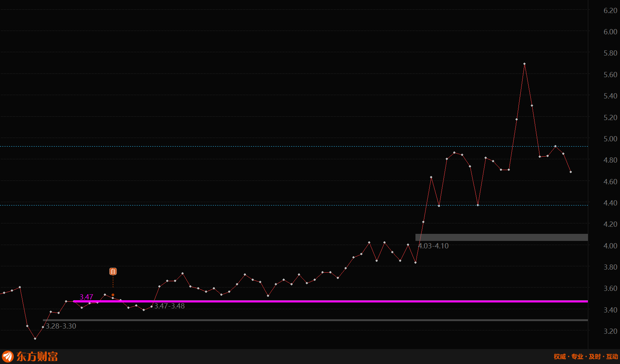Click the magenta 3.47 horizontal line
Screen dimensions: 620x364
coord(330,301)
